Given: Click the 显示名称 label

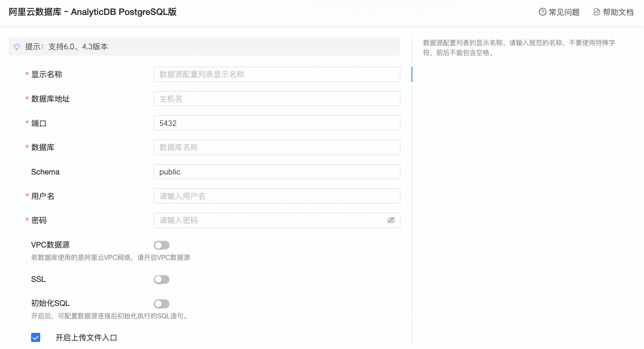Looking at the screenshot, I should [47, 74].
